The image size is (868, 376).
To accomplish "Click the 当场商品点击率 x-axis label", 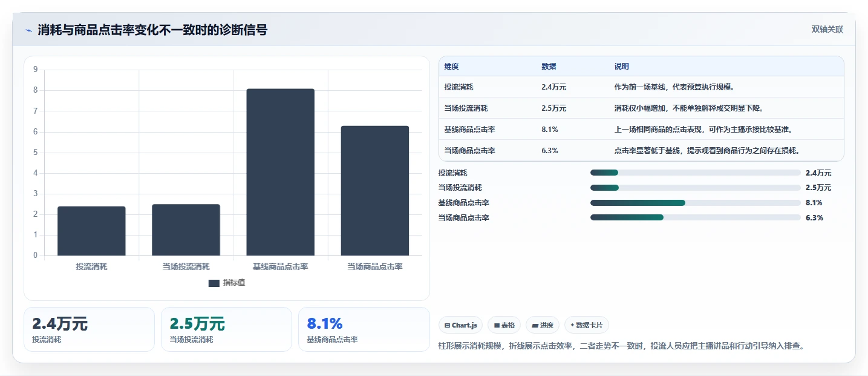I will coord(375,266).
